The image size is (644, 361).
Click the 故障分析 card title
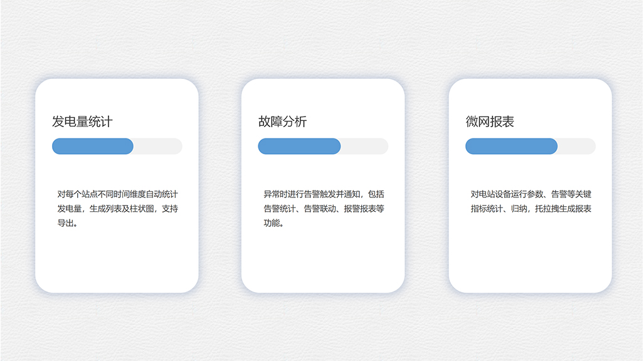[x=283, y=122]
